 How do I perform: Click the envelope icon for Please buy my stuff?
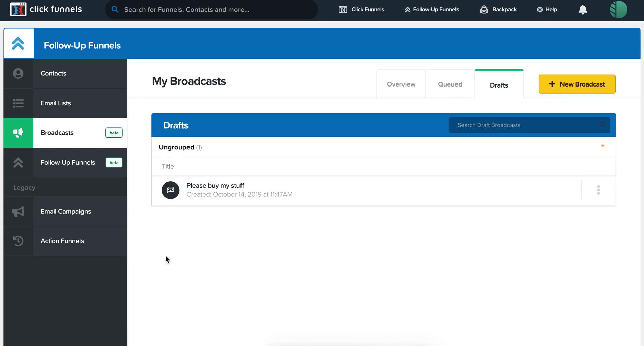pos(171,190)
